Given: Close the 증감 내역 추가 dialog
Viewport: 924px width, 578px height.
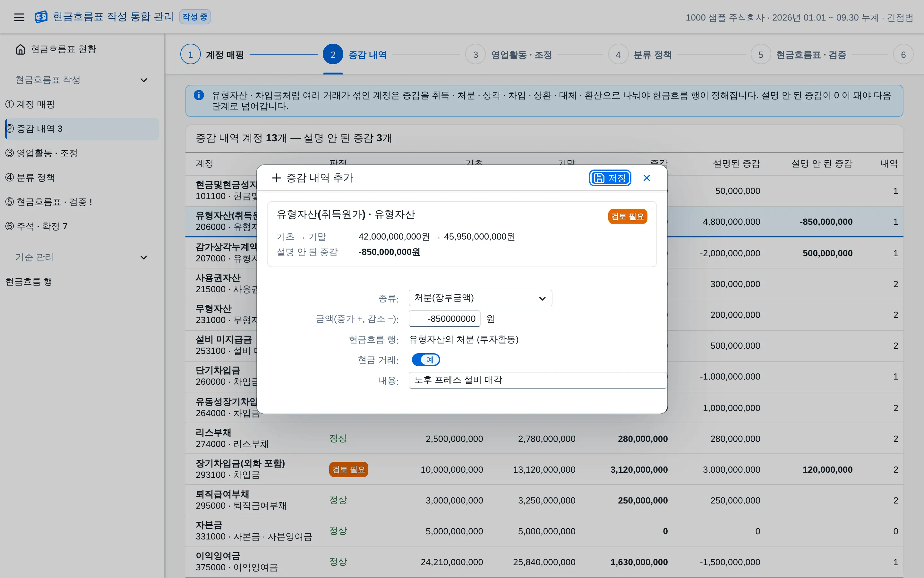Looking at the screenshot, I should click(x=646, y=178).
